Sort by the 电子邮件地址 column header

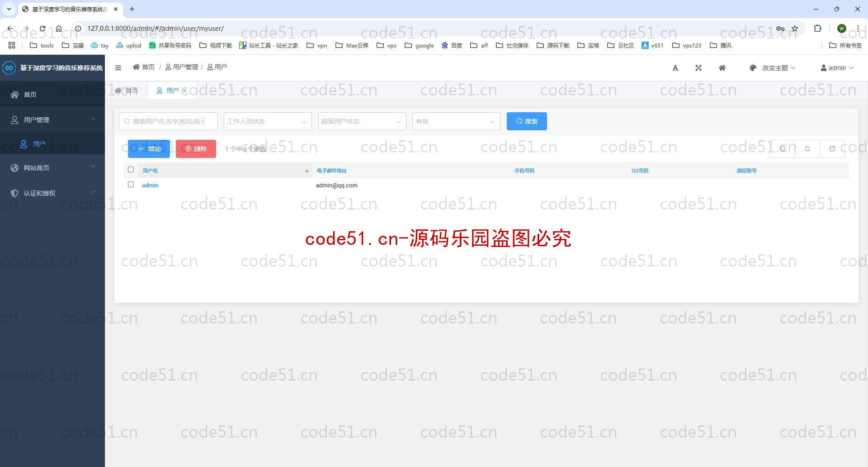coord(331,171)
